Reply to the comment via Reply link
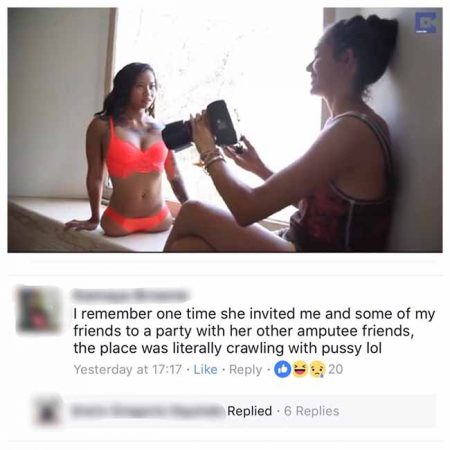Viewport: 450px width, 450px height. tap(245, 370)
